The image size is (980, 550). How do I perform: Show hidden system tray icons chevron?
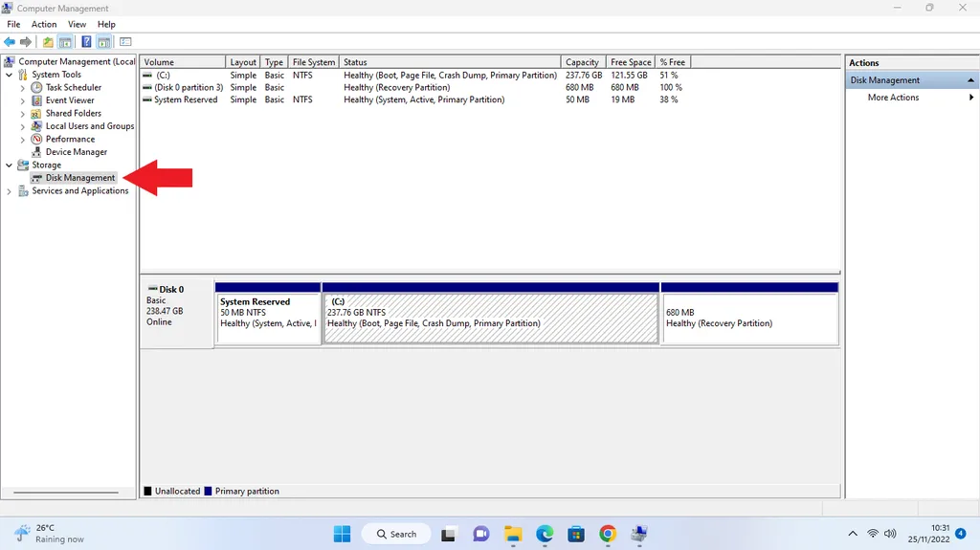pyautogui.click(x=853, y=534)
